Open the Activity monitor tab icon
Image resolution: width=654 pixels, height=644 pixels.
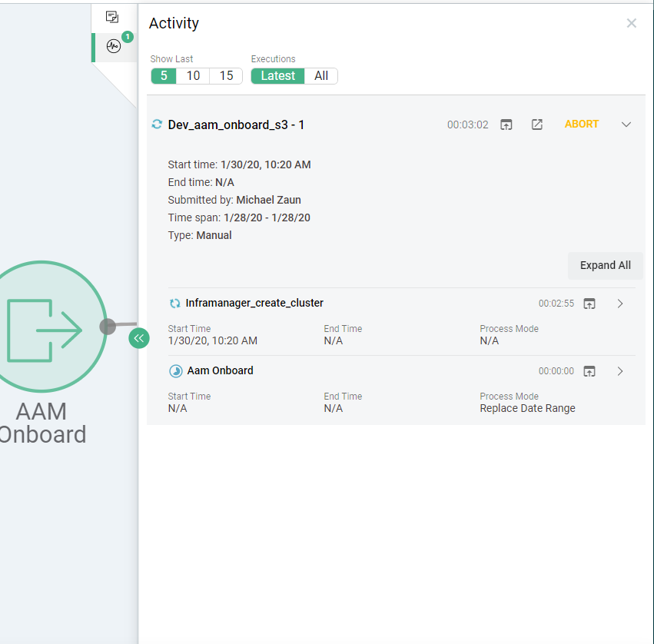click(x=114, y=46)
